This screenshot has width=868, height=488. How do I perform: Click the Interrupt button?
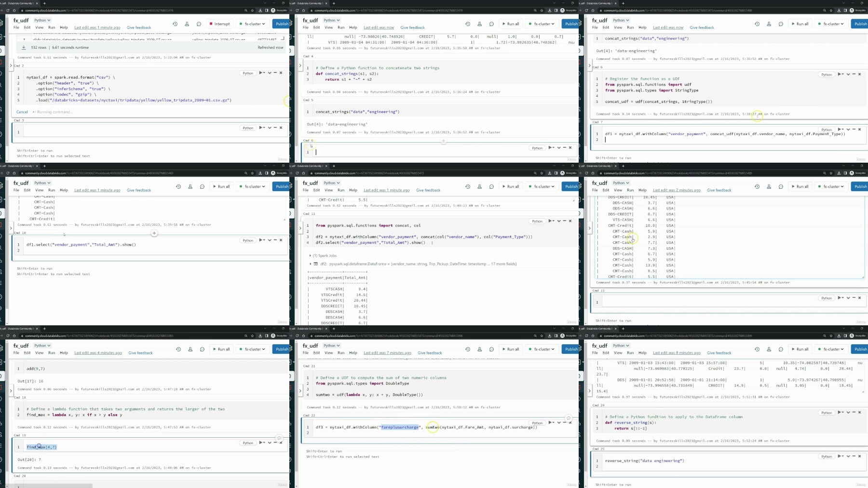click(219, 24)
